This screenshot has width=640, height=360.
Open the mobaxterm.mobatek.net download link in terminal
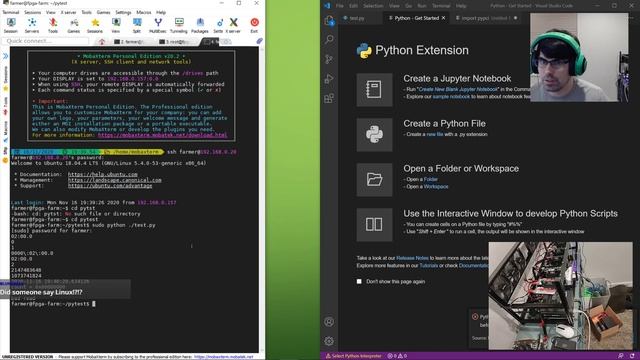coord(162,135)
